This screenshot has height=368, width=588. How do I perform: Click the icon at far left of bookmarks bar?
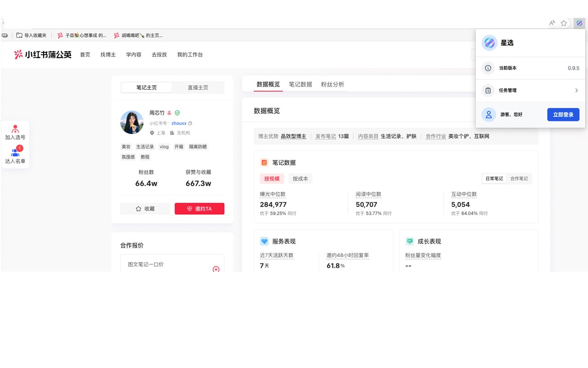[5, 35]
